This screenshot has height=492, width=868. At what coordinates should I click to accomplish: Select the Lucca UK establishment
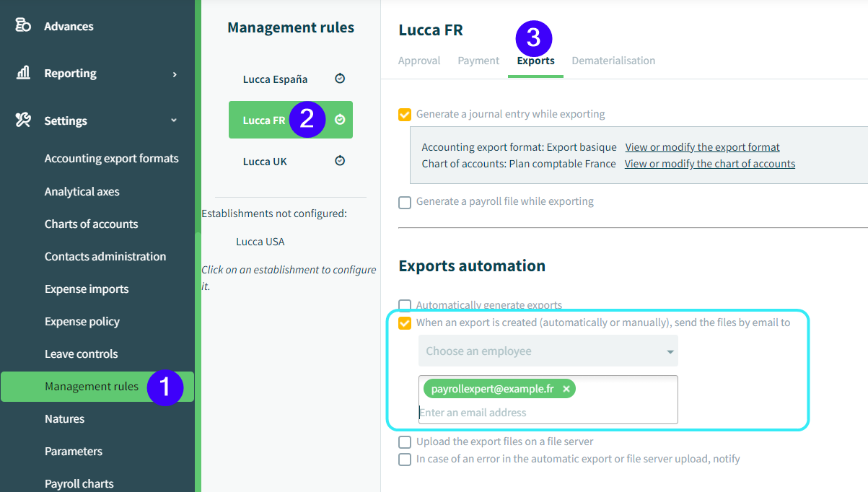click(x=266, y=161)
